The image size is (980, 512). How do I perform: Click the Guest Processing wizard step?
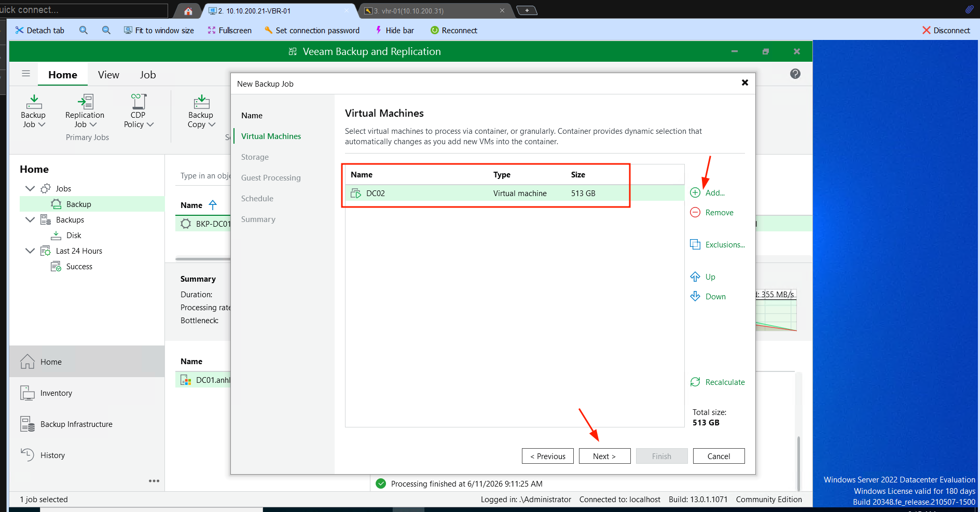coord(271,177)
